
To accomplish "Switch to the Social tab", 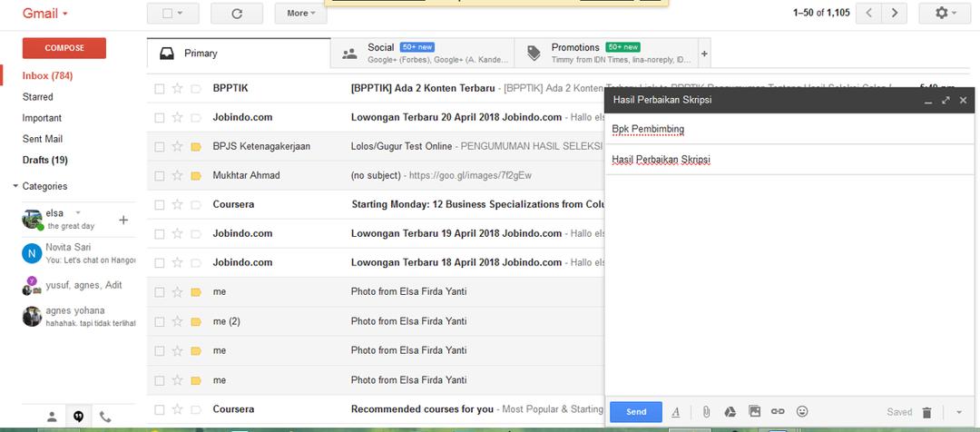I will (423, 54).
